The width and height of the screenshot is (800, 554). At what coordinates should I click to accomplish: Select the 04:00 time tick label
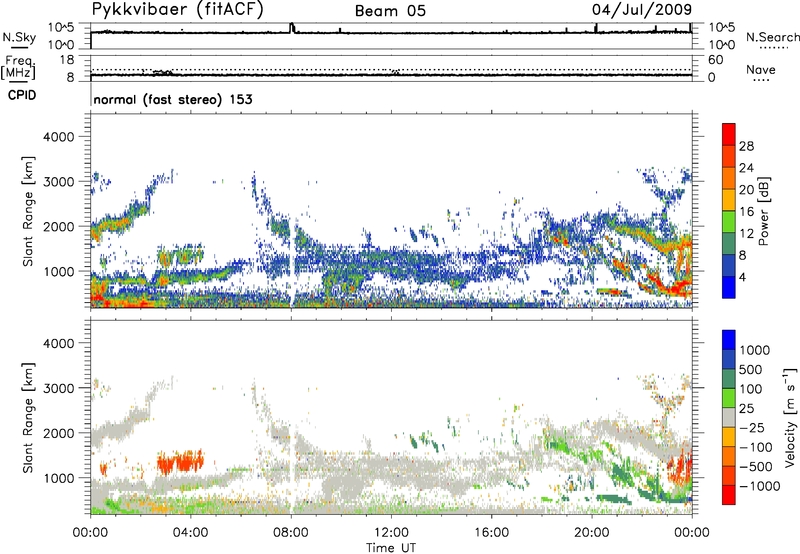[x=190, y=533]
